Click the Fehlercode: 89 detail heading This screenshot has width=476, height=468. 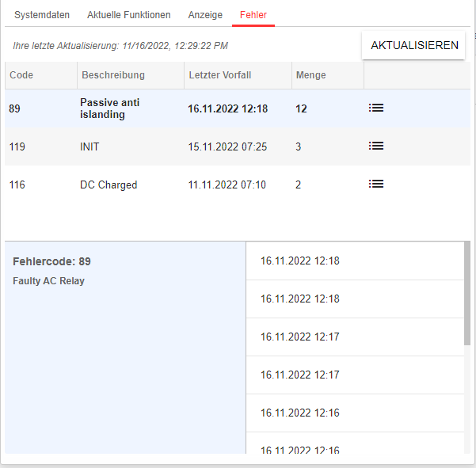pos(51,261)
